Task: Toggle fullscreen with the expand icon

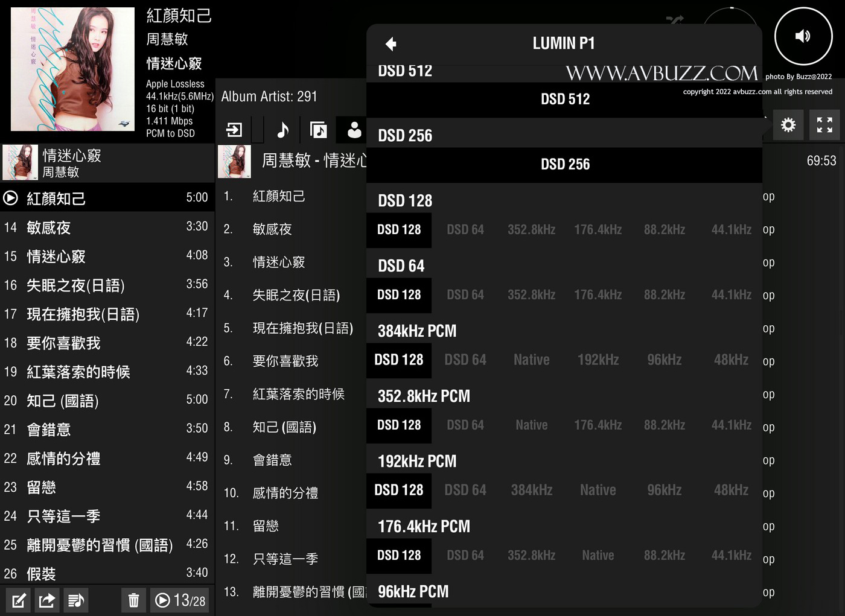Action: [x=824, y=125]
